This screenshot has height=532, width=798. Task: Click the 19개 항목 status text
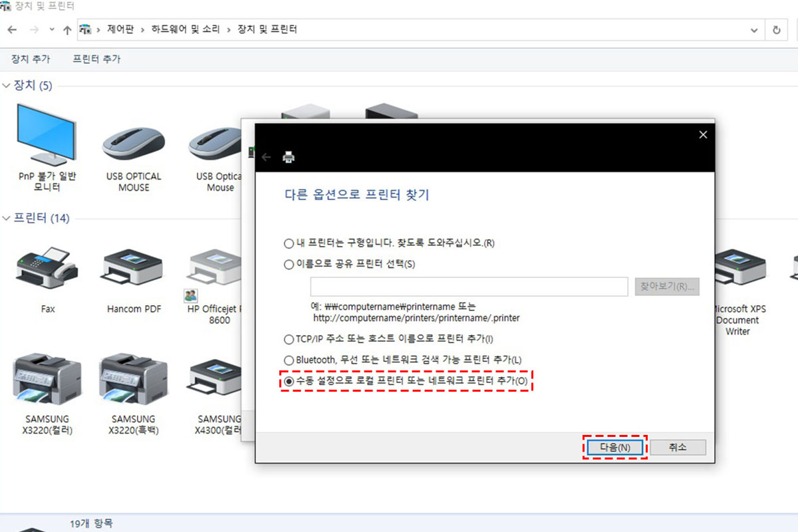(x=91, y=524)
